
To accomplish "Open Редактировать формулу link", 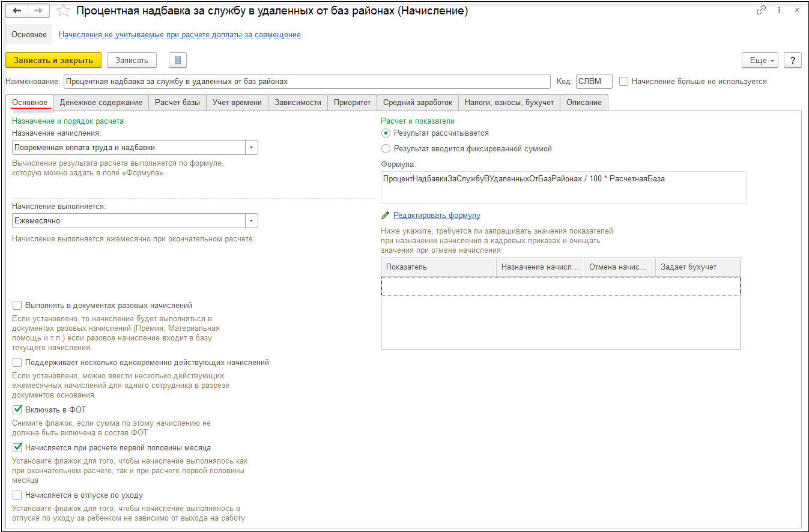I will pos(437,216).
